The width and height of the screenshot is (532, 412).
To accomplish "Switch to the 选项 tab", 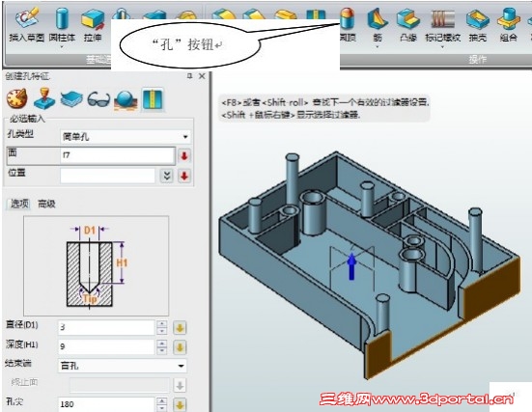I will pyautogui.click(x=19, y=204).
